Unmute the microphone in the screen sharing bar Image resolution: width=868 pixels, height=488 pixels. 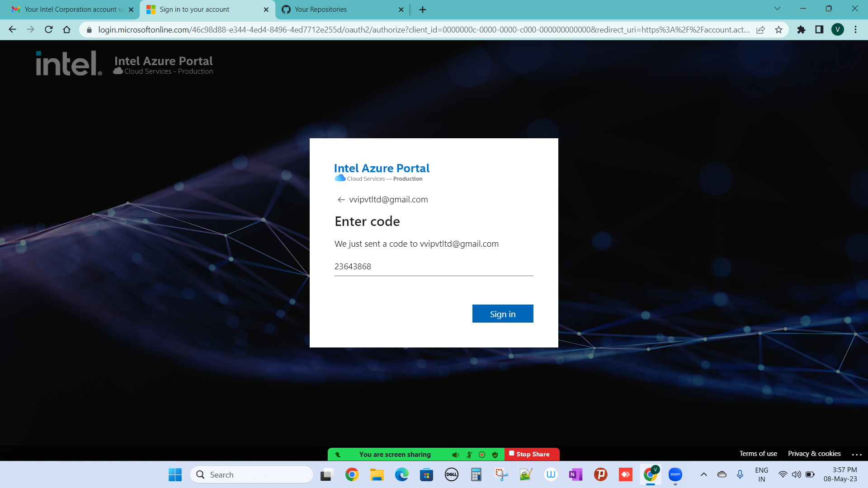[469, 455]
